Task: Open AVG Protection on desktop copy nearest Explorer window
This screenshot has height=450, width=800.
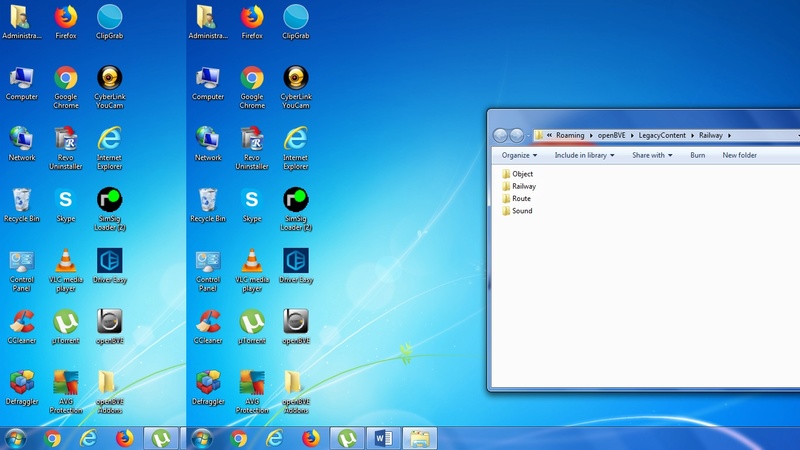Action: [252, 392]
